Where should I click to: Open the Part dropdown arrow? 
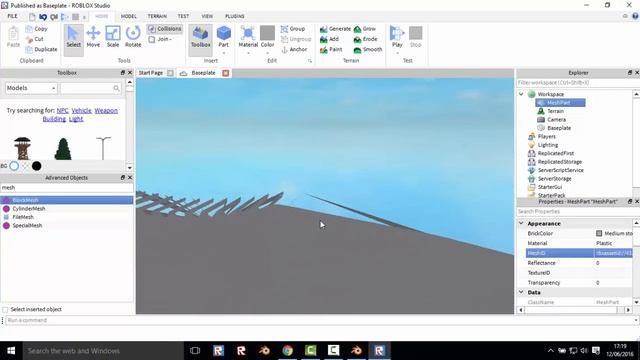click(x=224, y=53)
